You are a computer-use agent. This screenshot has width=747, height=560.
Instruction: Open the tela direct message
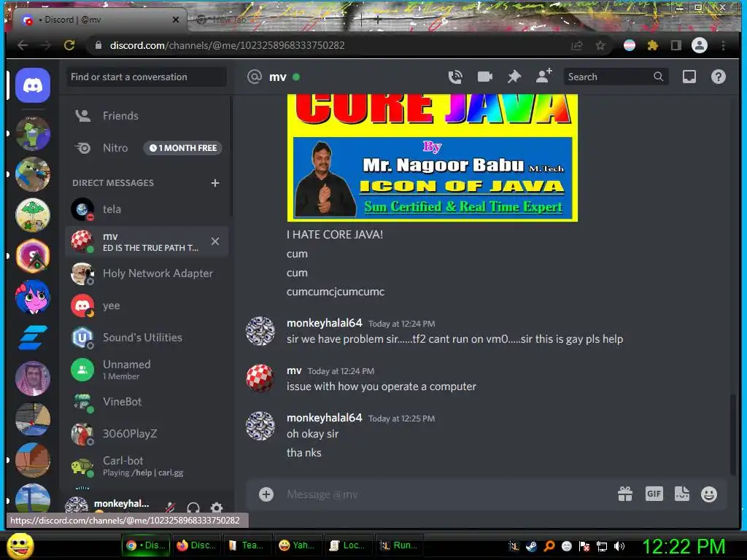pos(147,209)
